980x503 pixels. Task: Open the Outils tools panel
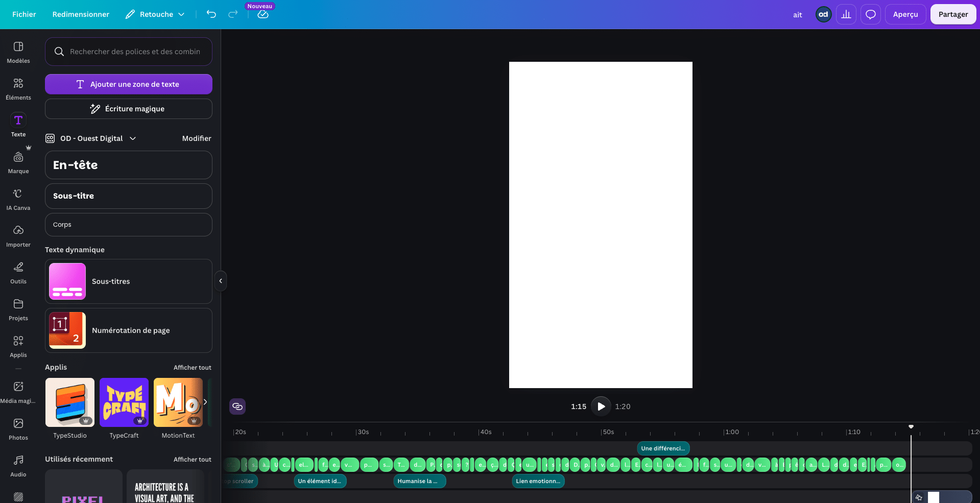[x=18, y=273]
